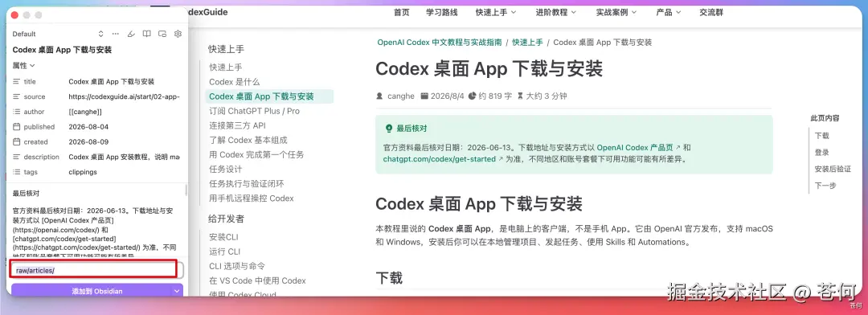This screenshot has width=868, height=315.
Task: Open 任务设计 sidebar link
Action: pos(225,169)
